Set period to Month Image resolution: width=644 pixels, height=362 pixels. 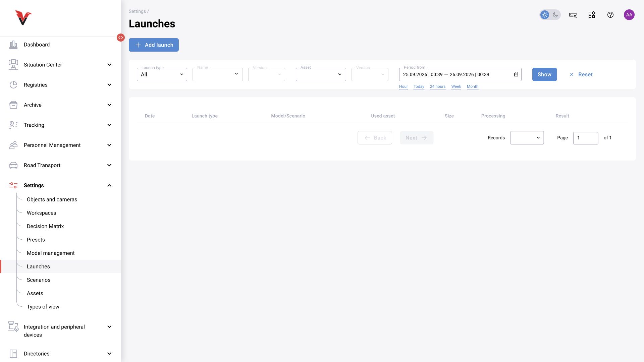[x=473, y=86]
